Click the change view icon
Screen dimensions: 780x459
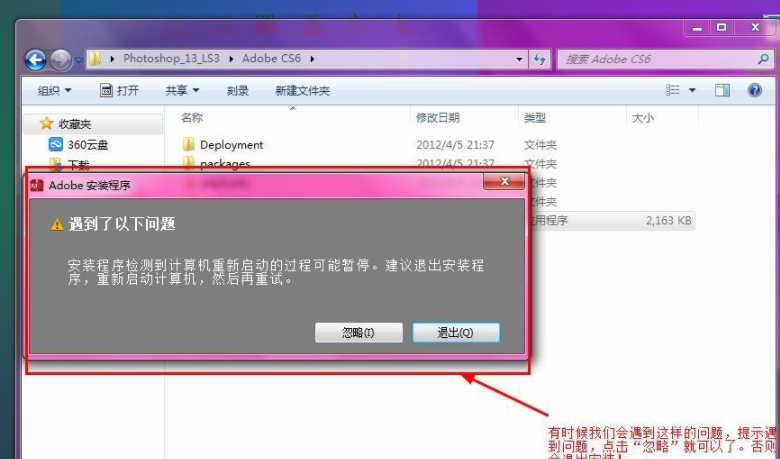pyautogui.click(x=673, y=90)
